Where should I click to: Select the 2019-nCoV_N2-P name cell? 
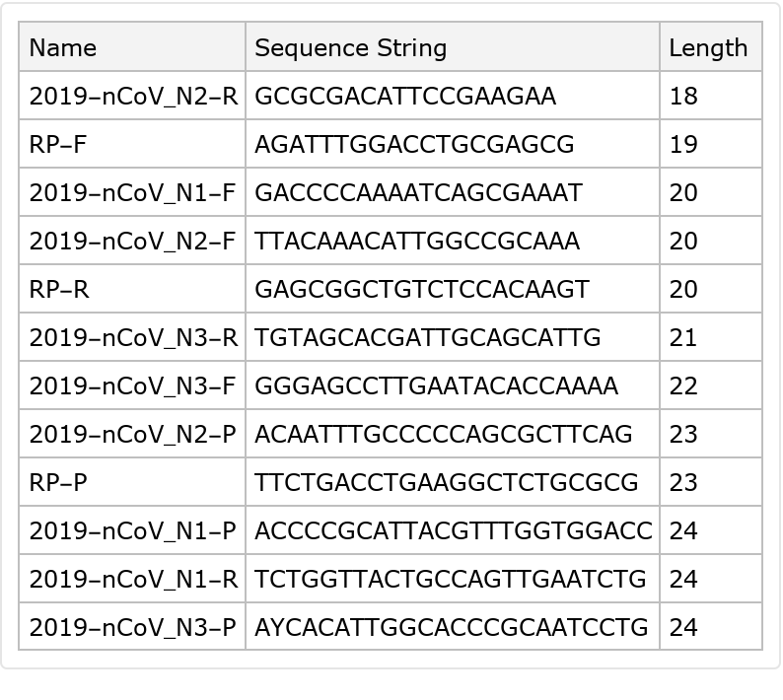click(x=132, y=435)
